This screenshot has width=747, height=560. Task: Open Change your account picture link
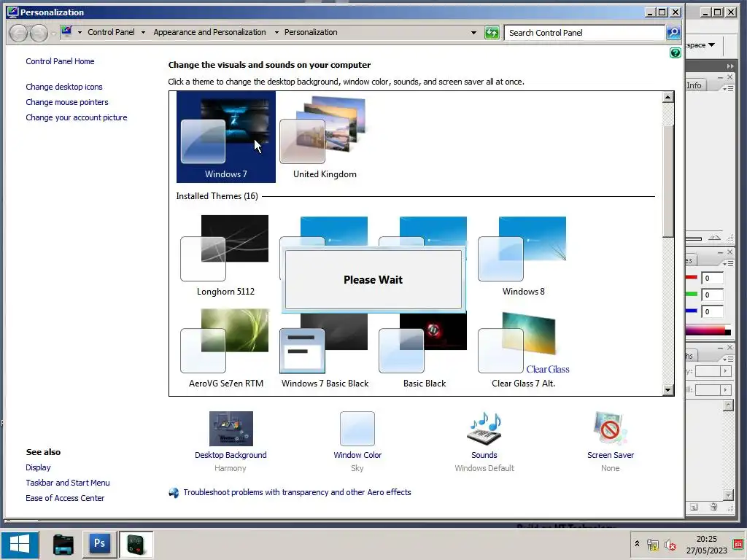[76, 117]
